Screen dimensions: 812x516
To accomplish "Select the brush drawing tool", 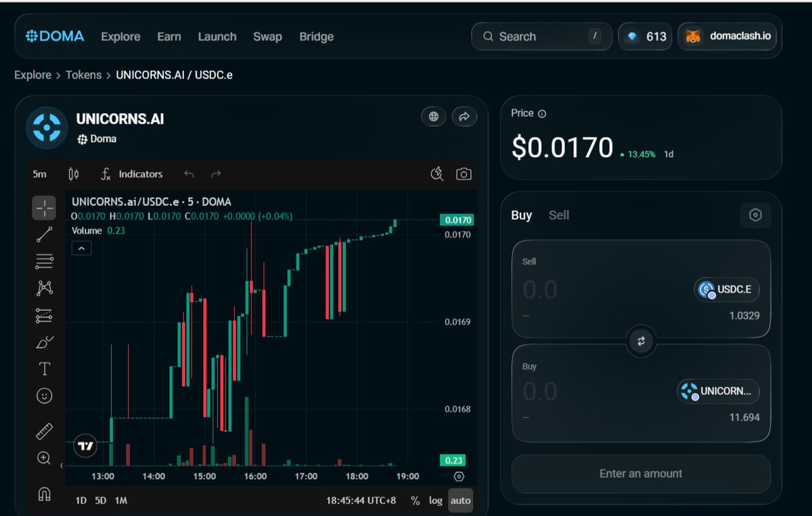I will tap(45, 342).
